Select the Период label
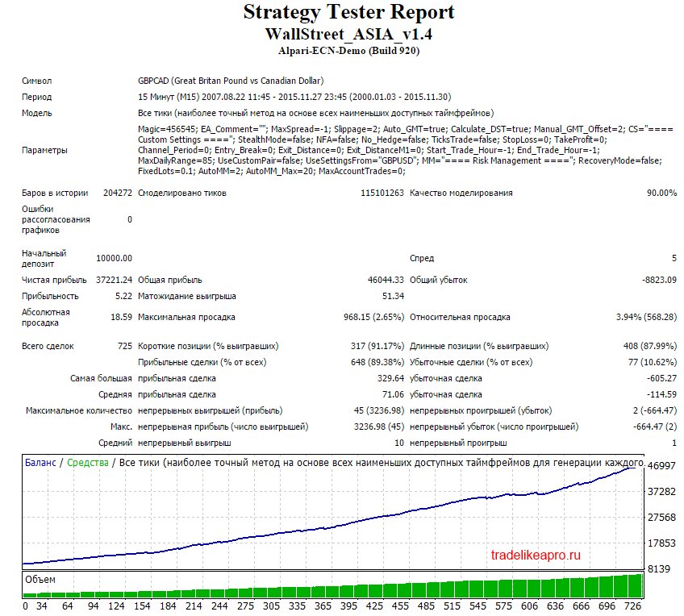The height and width of the screenshot is (616, 684). (x=36, y=97)
